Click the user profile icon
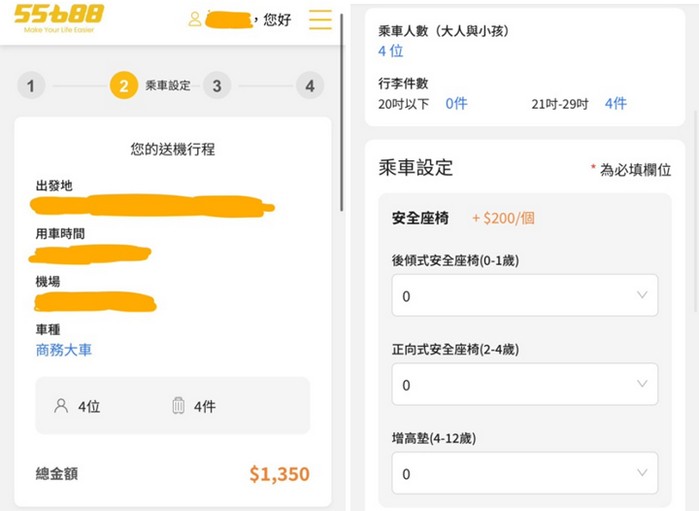Image resolution: width=699 pixels, height=511 pixels. pos(195,19)
